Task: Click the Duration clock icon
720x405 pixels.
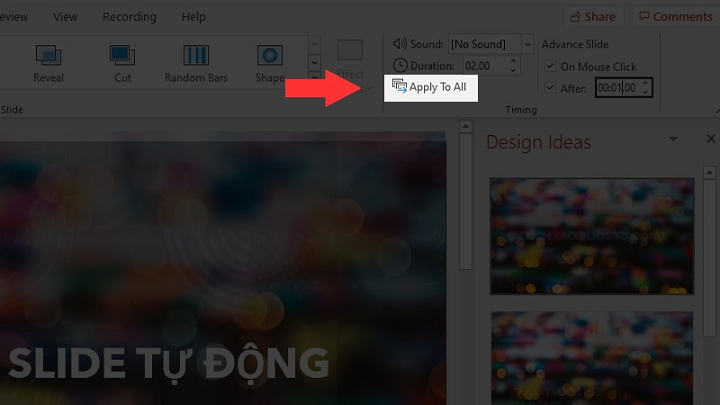Action: click(x=400, y=66)
